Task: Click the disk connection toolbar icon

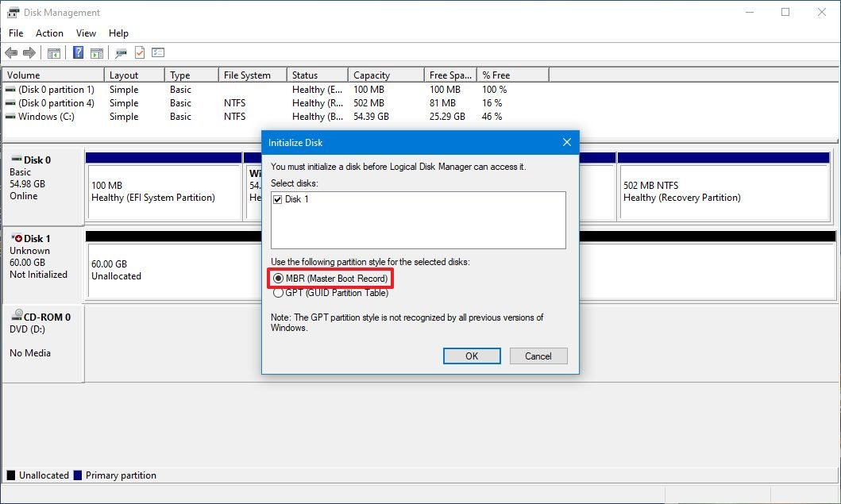Action: point(121,53)
